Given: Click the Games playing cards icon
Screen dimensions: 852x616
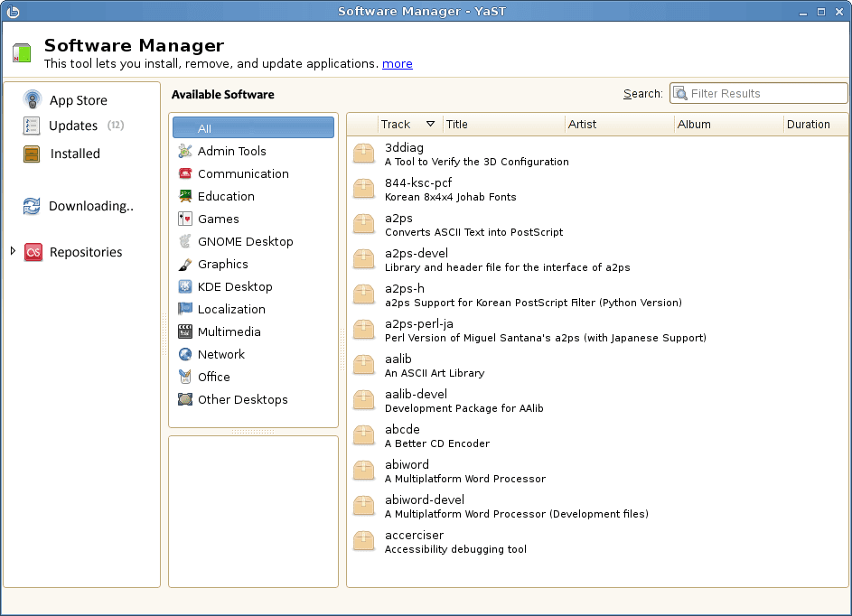Looking at the screenshot, I should click(x=185, y=219).
